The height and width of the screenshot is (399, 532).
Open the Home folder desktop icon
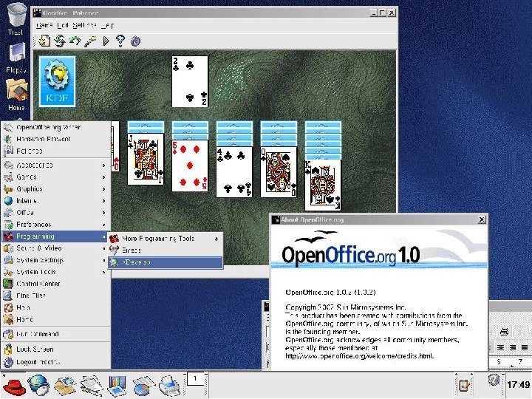coord(16,95)
